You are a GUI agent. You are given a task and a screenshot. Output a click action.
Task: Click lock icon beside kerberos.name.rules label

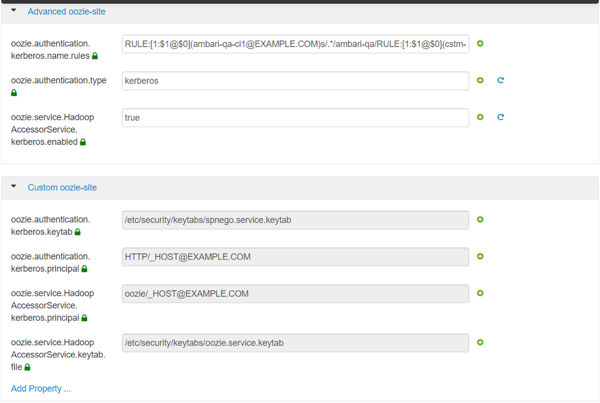point(95,56)
